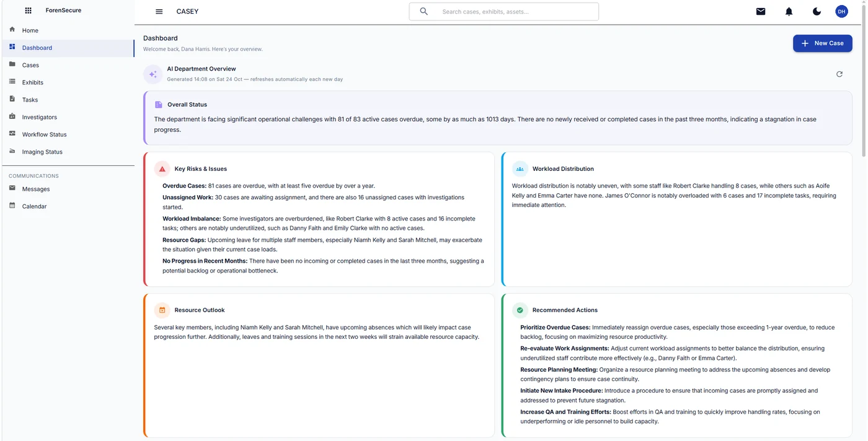Open the DH user avatar menu
868x441 pixels.
(841, 11)
